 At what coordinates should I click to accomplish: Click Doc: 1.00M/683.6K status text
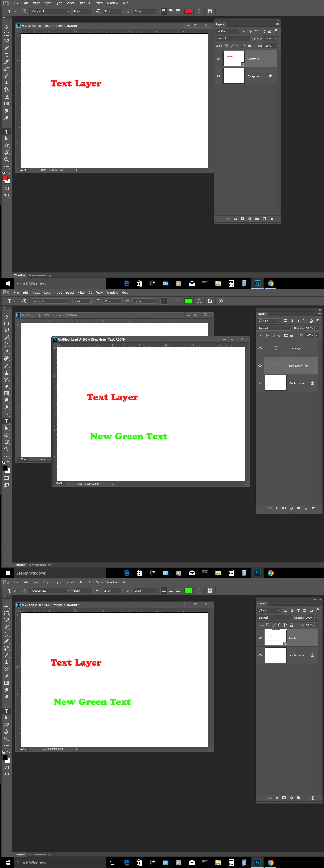52,170
